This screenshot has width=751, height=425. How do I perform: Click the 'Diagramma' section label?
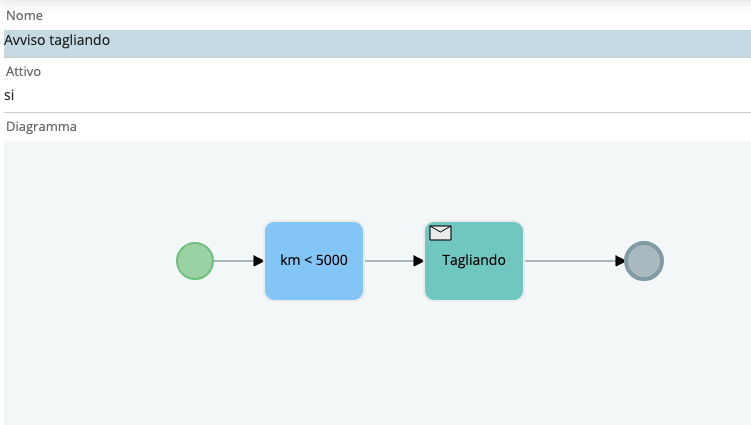[41, 126]
